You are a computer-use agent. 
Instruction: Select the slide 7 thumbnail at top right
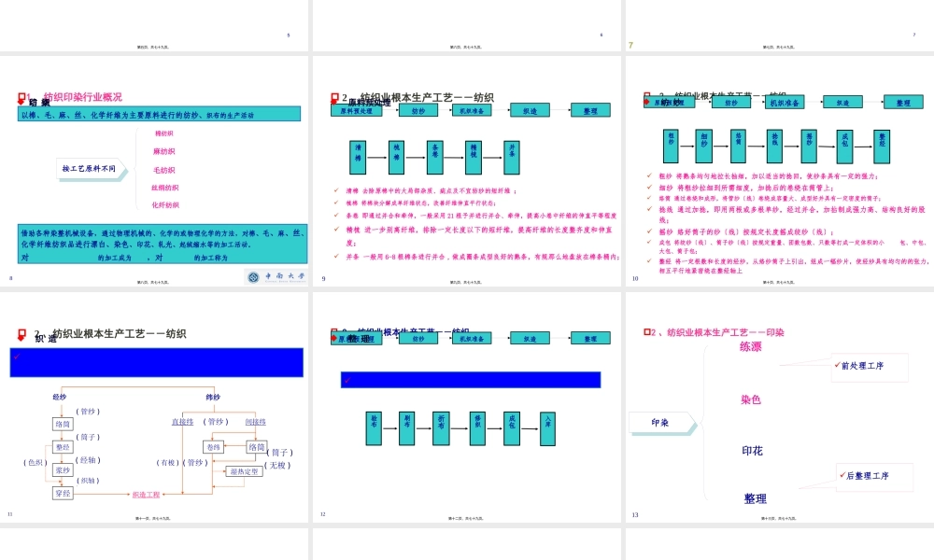click(x=778, y=25)
